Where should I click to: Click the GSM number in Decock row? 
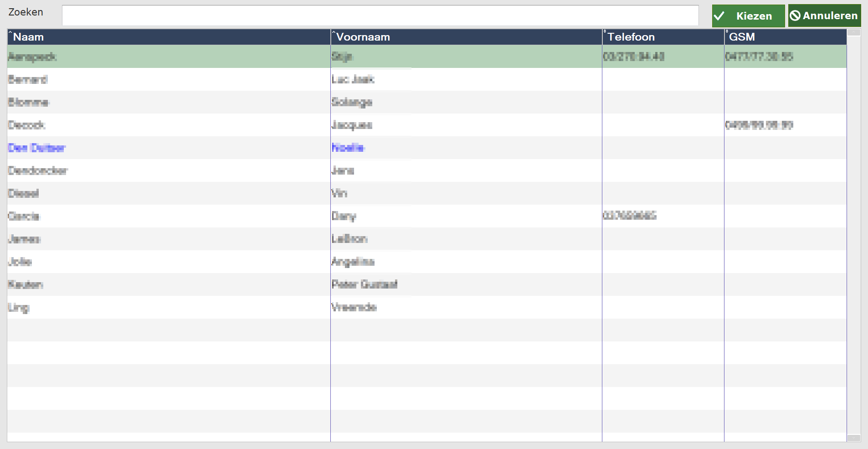click(x=759, y=125)
